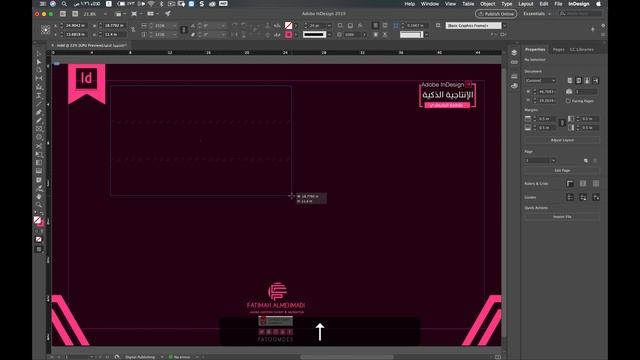Click the top margin field
Viewport: 640px width, 360px height.
(546, 119)
